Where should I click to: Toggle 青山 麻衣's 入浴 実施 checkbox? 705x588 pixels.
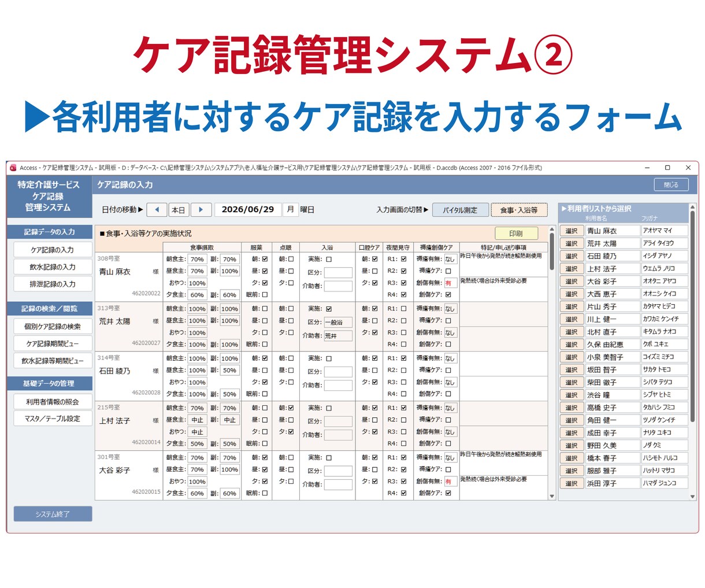pyautogui.click(x=329, y=260)
